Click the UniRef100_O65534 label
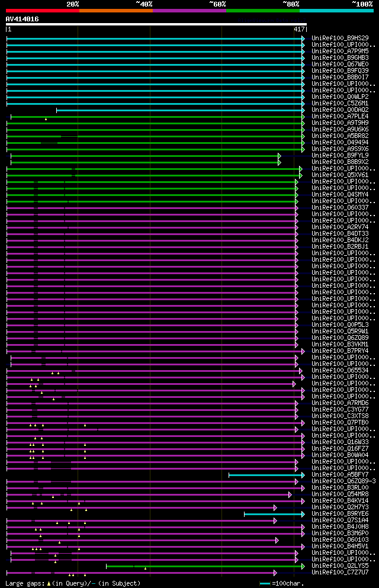This screenshot has height=588, width=379. point(340,371)
